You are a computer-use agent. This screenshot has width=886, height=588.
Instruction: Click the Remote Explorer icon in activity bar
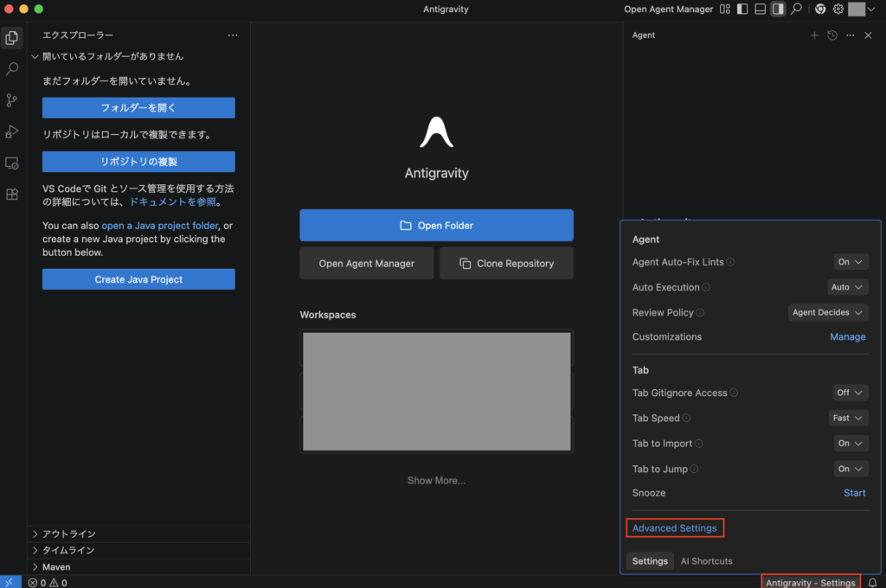[12, 163]
